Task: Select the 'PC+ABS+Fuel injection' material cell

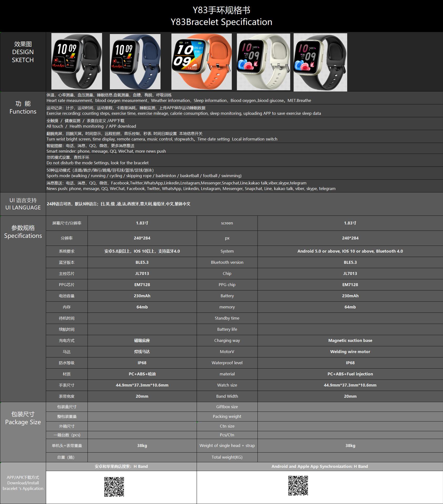Action: [350, 374]
